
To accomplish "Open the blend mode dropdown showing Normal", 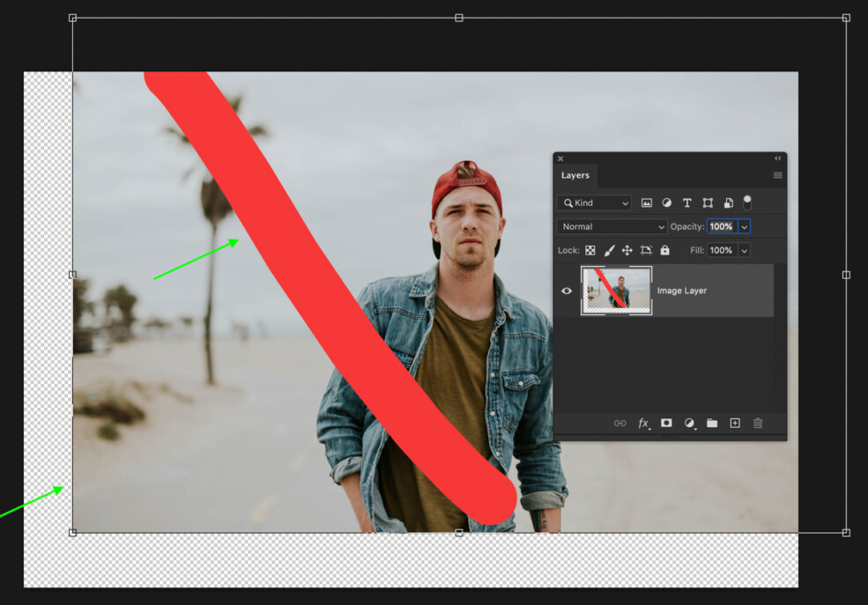I will pos(611,226).
